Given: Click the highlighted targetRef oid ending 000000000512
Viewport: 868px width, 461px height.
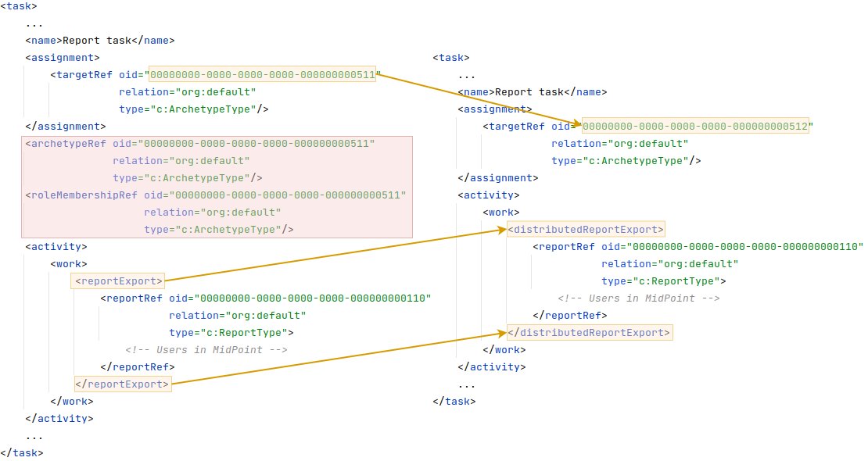Looking at the screenshot, I should [x=694, y=126].
